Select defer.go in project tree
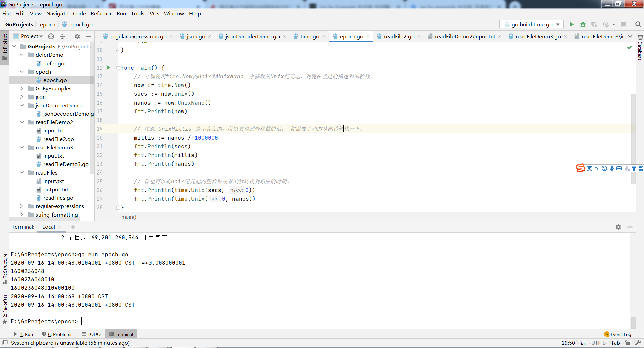The width and height of the screenshot is (644, 348). pos(54,63)
